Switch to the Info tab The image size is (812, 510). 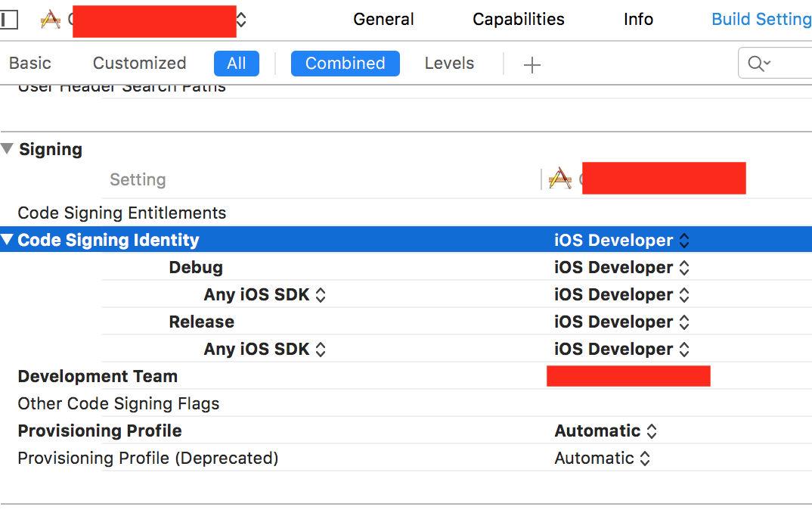638,20
